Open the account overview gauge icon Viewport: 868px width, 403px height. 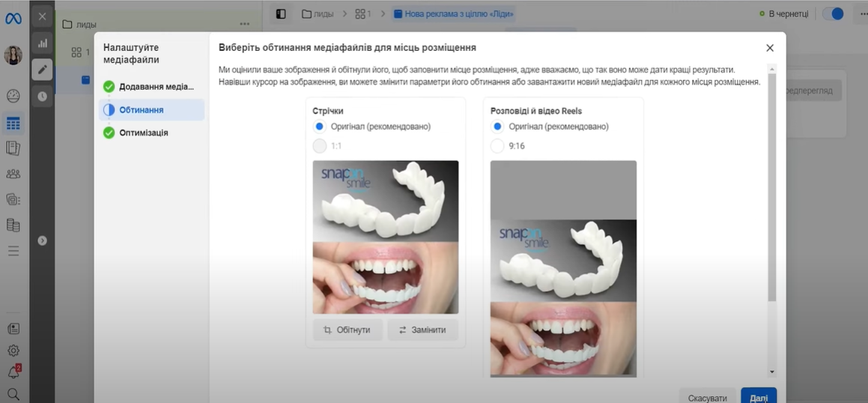click(x=13, y=96)
